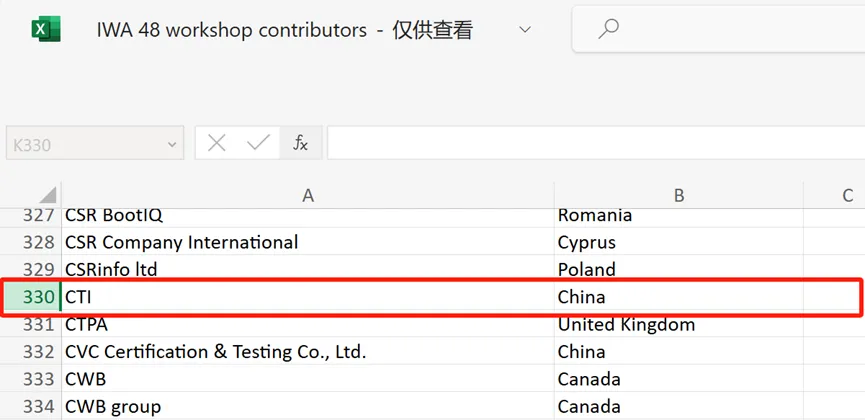Viewport: 865px width, 420px height.
Task: Open the insert function fx button
Action: coord(300,143)
